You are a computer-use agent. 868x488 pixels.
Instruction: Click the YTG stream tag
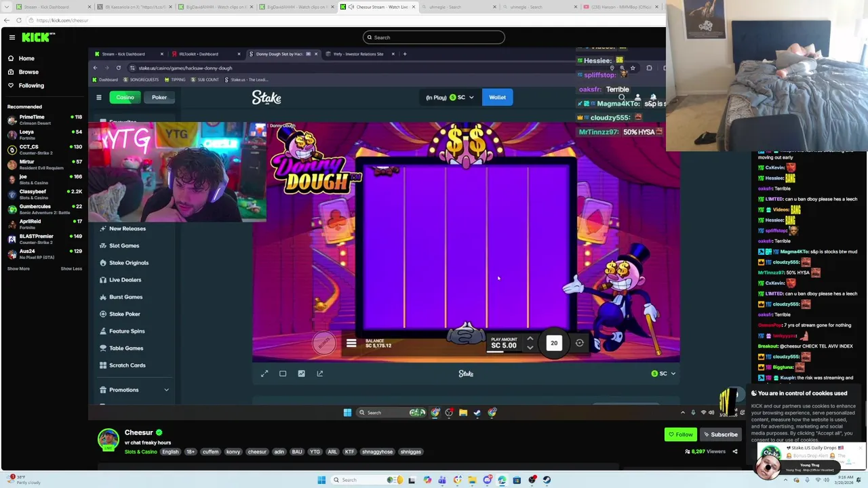pos(315,451)
